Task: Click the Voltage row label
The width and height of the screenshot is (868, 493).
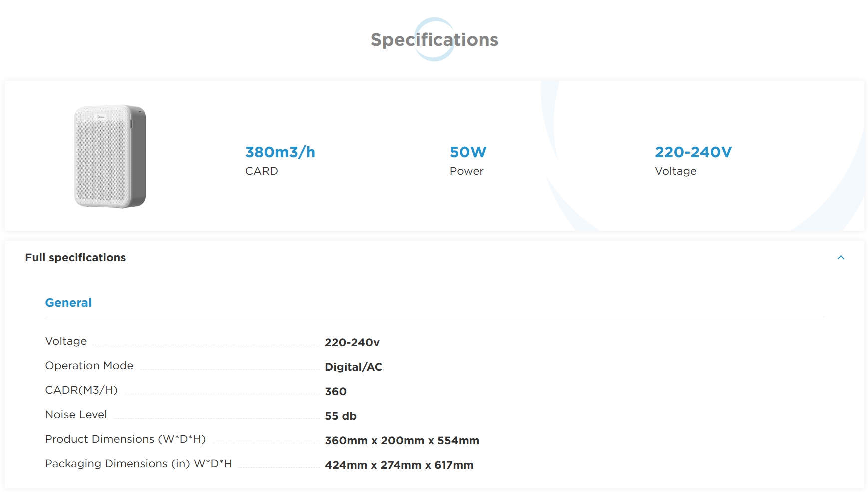Action: [x=66, y=341]
